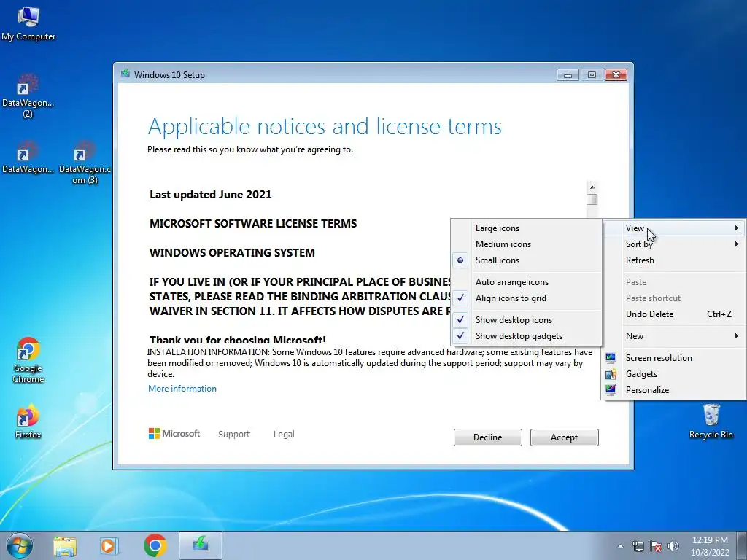Viewport: 747px width, 560px height.
Task: Show hidden system tray icons arrow
Action: pyautogui.click(x=620, y=546)
